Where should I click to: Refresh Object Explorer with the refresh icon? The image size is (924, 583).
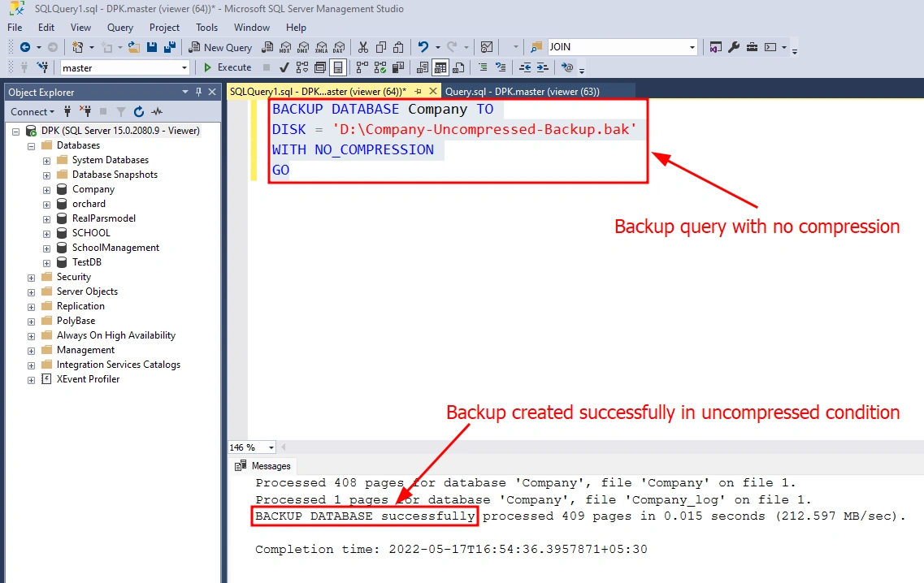pyautogui.click(x=139, y=111)
